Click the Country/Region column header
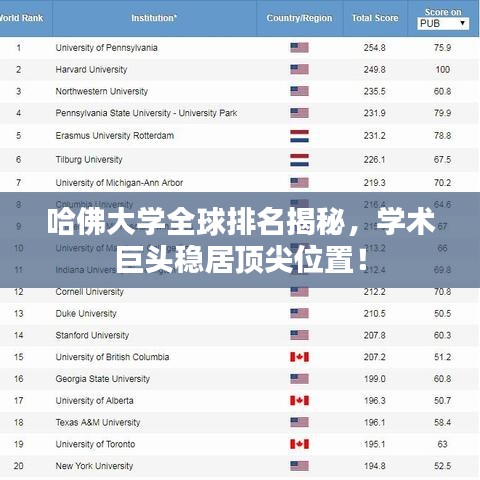This screenshot has height=480, width=480. [299, 18]
